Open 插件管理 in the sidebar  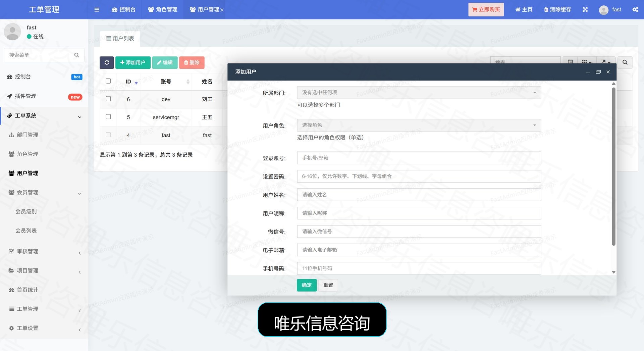(44, 96)
